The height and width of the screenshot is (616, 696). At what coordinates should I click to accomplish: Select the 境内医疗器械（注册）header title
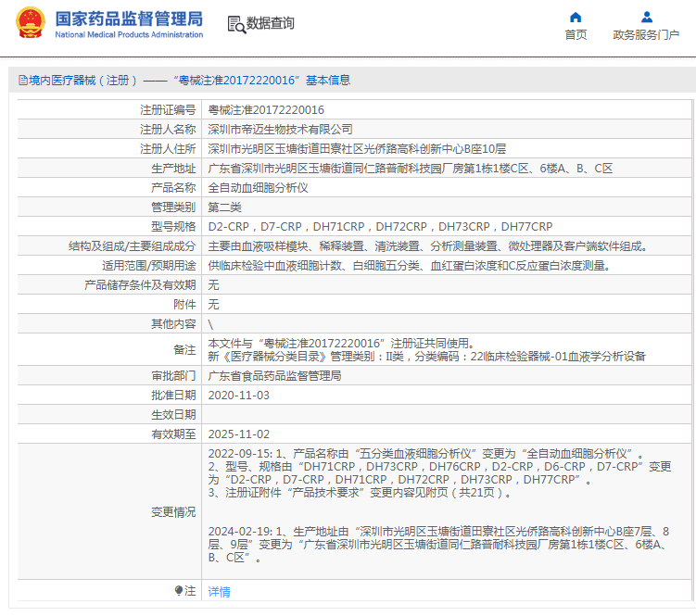[x=82, y=81]
